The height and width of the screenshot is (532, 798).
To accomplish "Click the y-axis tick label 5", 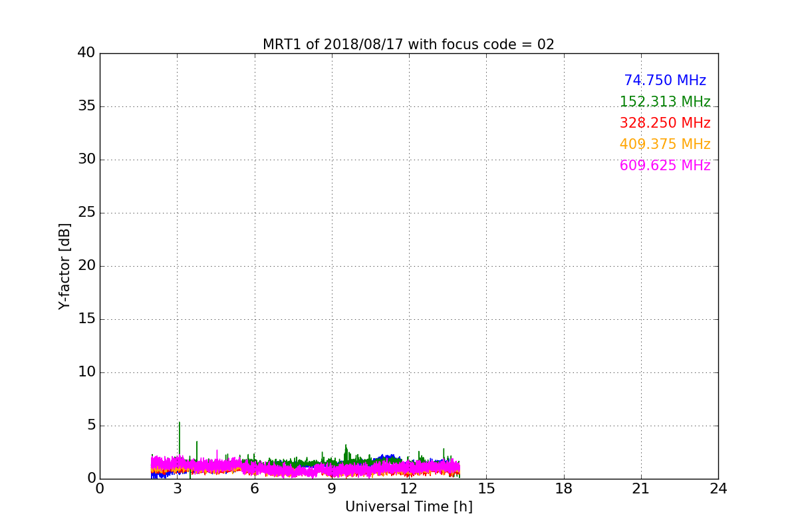I will tap(91, 426).
